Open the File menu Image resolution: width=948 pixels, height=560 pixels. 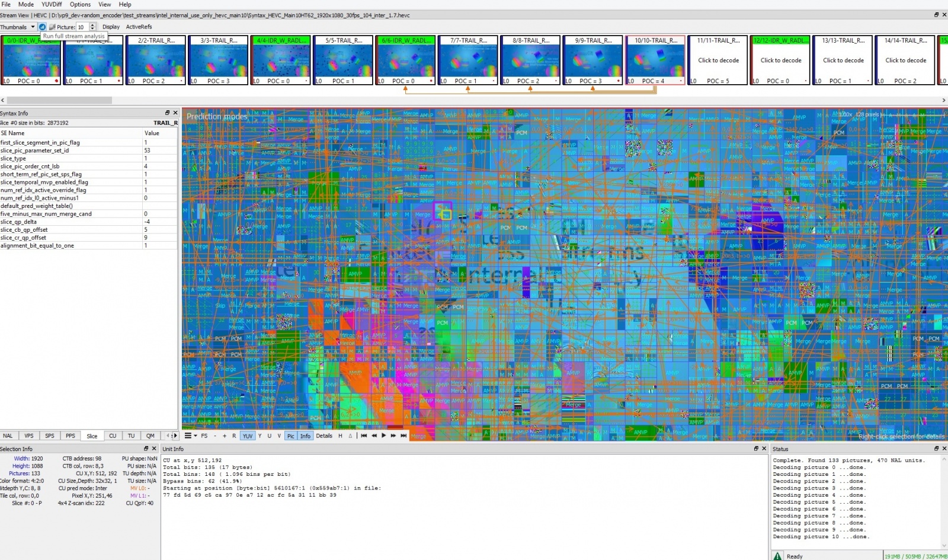pos(6,4)
